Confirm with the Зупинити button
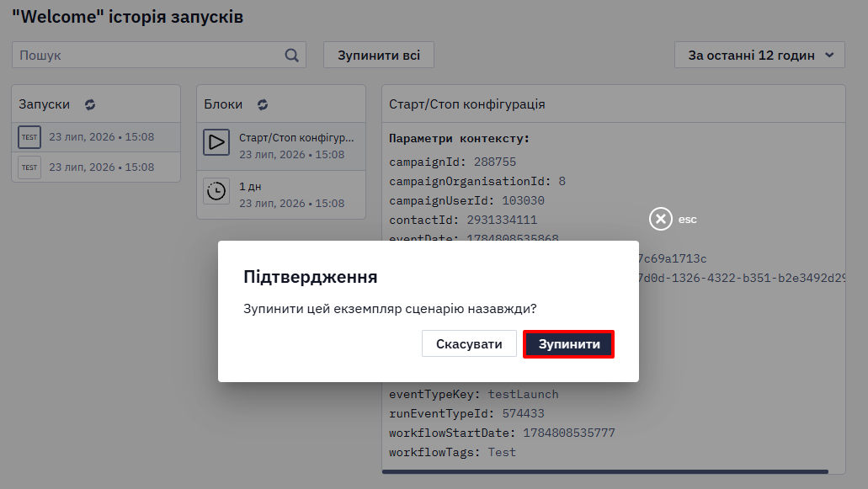Viewport: 868px width, 489px height. (x=568, y=344)
